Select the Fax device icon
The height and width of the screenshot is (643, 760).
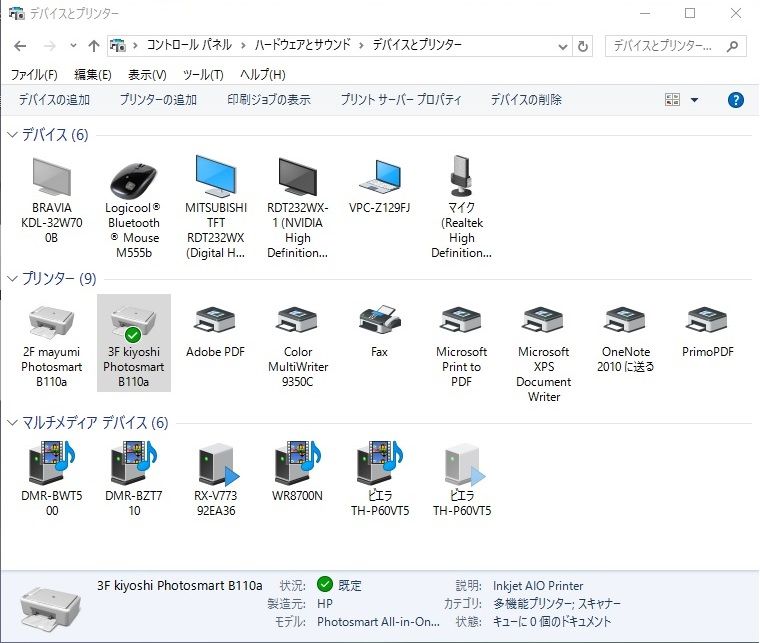[x=380, y=319]
